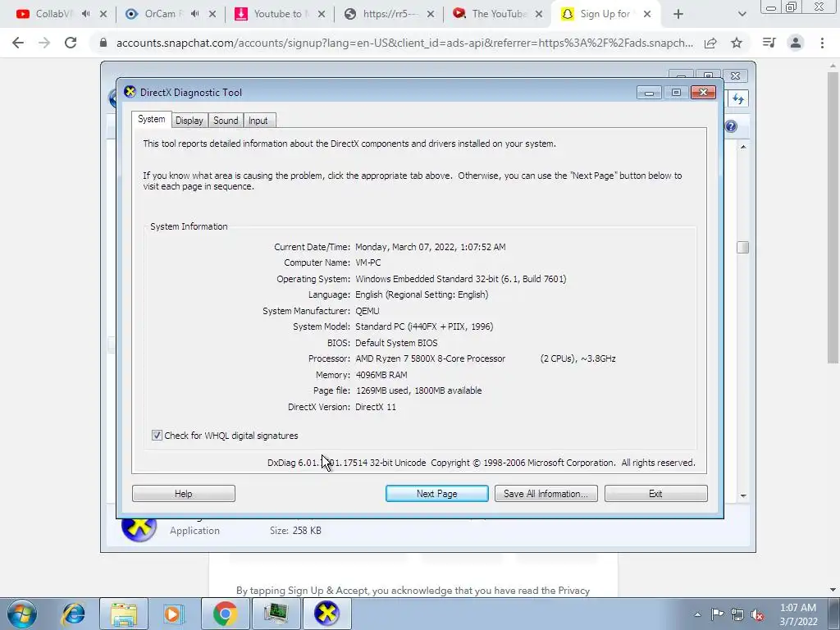This screenshot has height=630, width=840.
Task: Toggle Check for WHQL digital signatures
Action: 157,436
